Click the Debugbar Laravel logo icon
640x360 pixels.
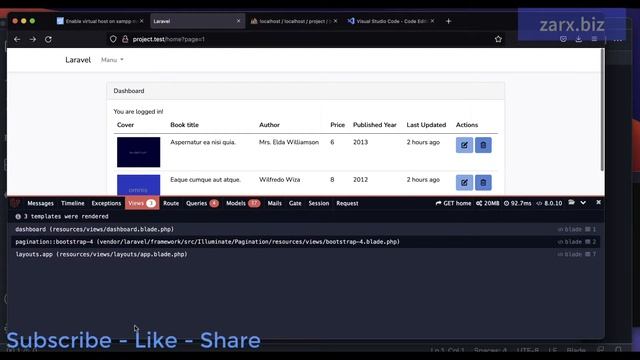pyautogui.click(x=15, y=203)
